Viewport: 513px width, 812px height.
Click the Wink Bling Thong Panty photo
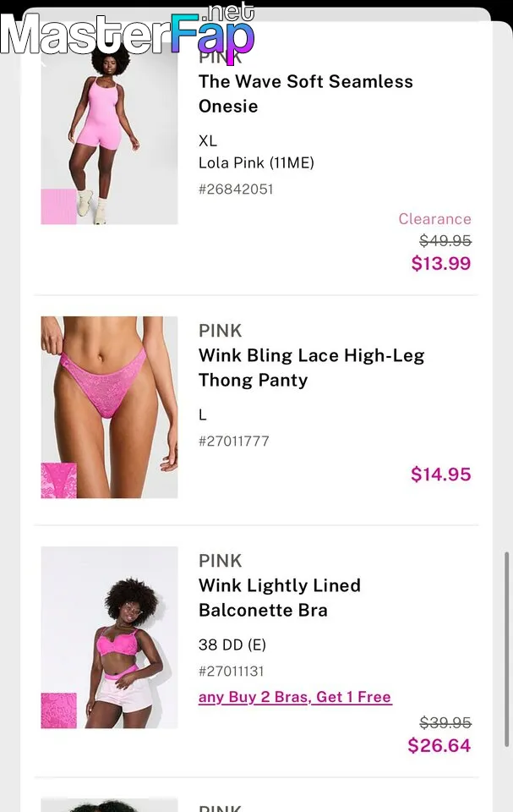tap(109, 407)
